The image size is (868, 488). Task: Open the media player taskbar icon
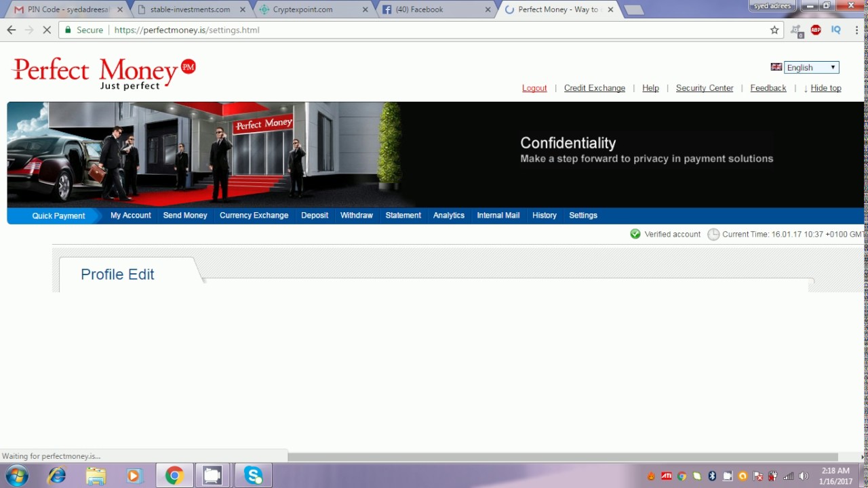pyautogui.click(x=134, y=476)
